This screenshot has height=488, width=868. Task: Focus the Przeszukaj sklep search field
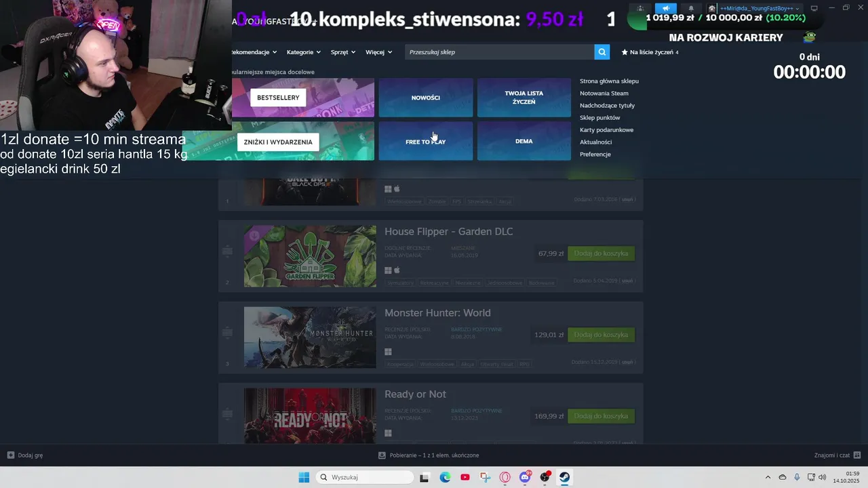pyautogui.click(x=500, y=52)
